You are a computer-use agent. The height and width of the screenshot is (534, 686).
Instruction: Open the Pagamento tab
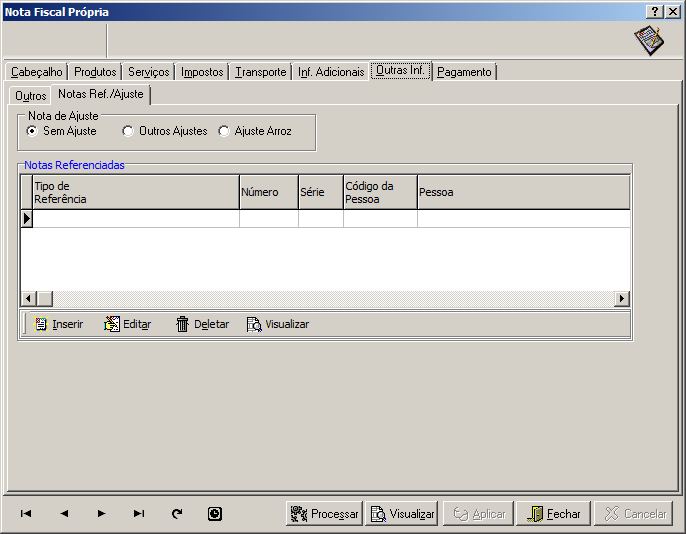pos(464,72)
